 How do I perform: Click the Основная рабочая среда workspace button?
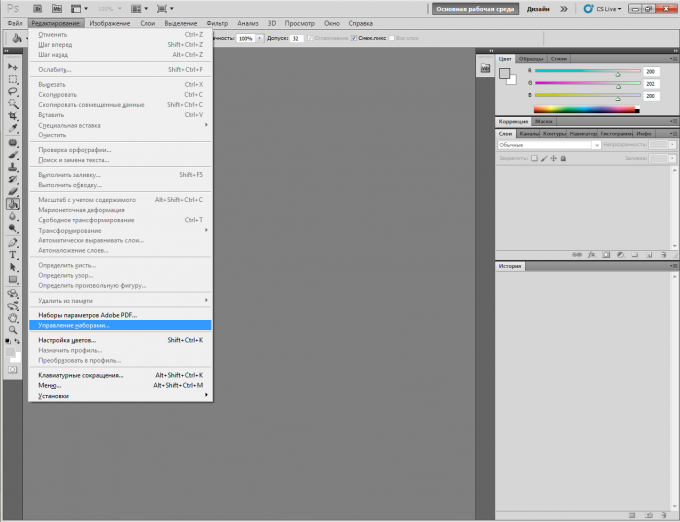pos(475,8)
